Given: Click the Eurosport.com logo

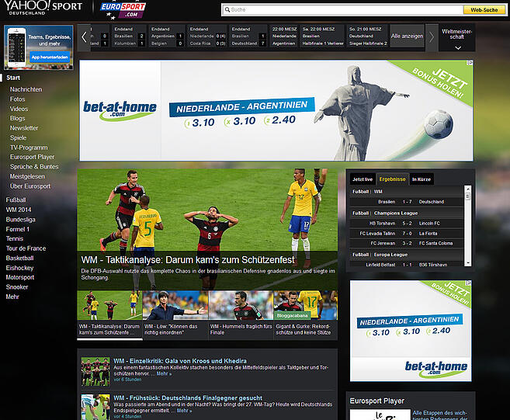Looking at the screenshot, I should (x=123, y=10).
